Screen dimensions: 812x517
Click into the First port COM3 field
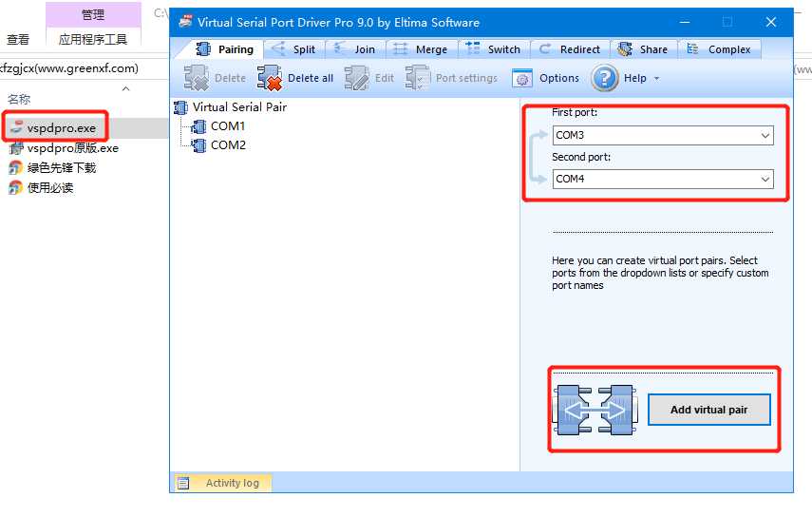(663, 136)
